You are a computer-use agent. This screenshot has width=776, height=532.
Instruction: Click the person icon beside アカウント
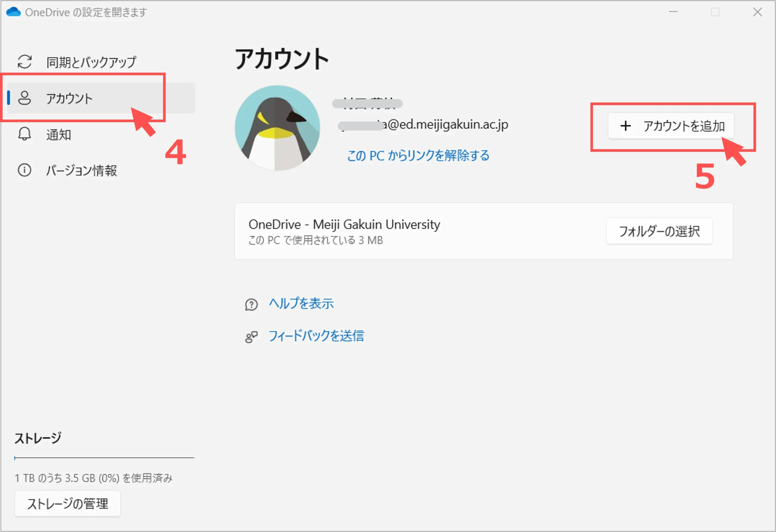[24, 98]
